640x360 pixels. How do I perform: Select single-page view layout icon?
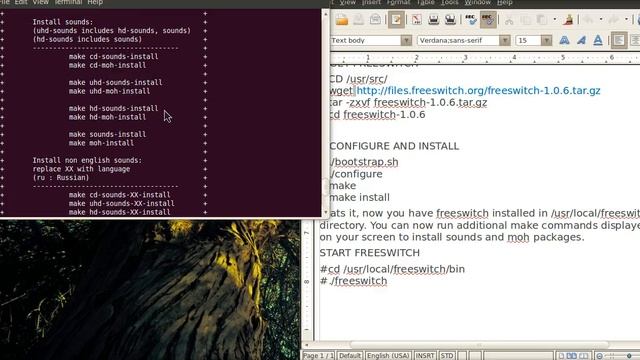[562, 356]
